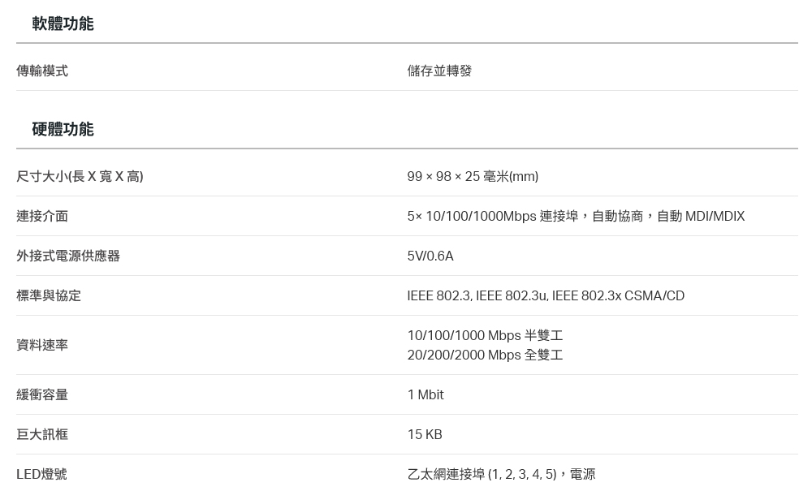This screenshot has height=504, width=812.
Task: Select the 傳輸模式 row label
Action: 42,71
